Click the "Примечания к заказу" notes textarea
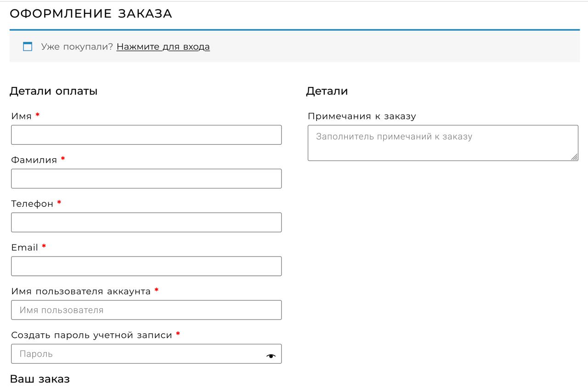The width and height of the screenshot is (588, 388). pyautogui.click(x=443, y=143)
